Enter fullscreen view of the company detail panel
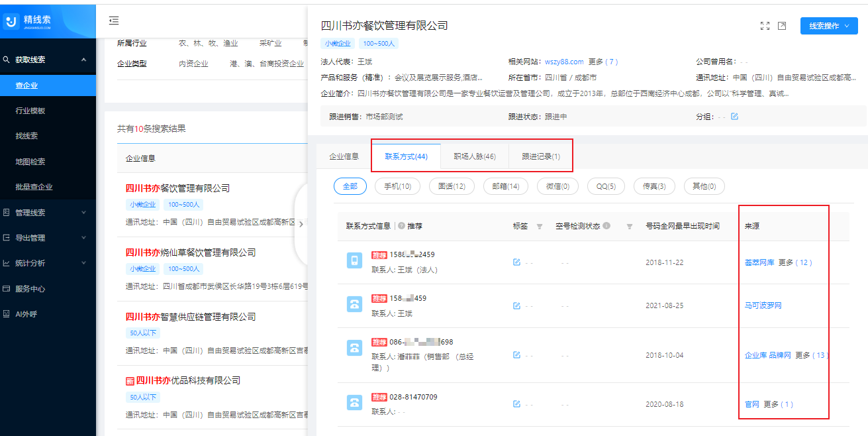Image resolution: width=868 pixels, height=436 pixels. (765, 25)
